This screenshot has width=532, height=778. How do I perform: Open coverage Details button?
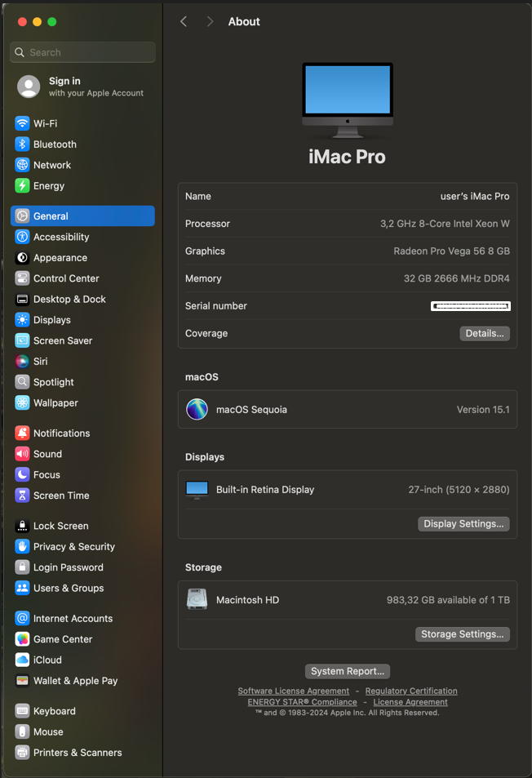(x=485, y=333)
